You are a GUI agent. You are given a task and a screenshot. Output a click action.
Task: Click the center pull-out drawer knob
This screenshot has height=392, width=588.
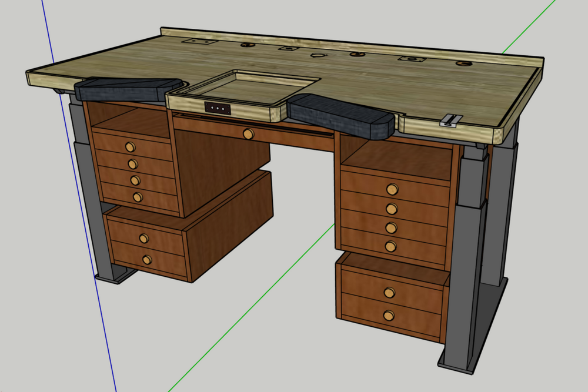click(x=248, y=134)
